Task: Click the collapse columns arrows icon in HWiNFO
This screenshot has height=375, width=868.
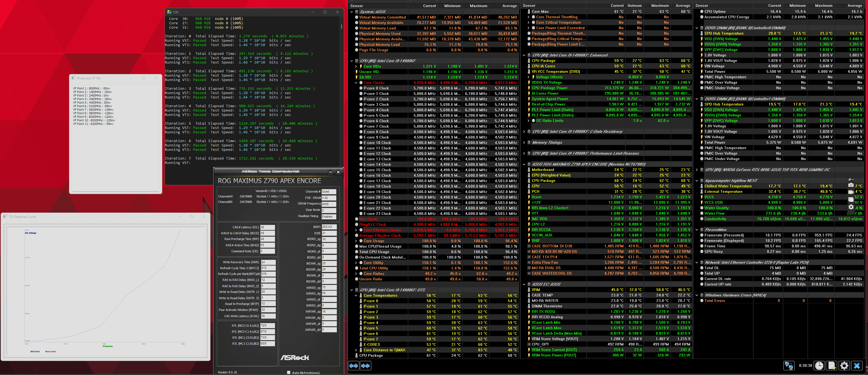Action: click(x=366, y=365)
